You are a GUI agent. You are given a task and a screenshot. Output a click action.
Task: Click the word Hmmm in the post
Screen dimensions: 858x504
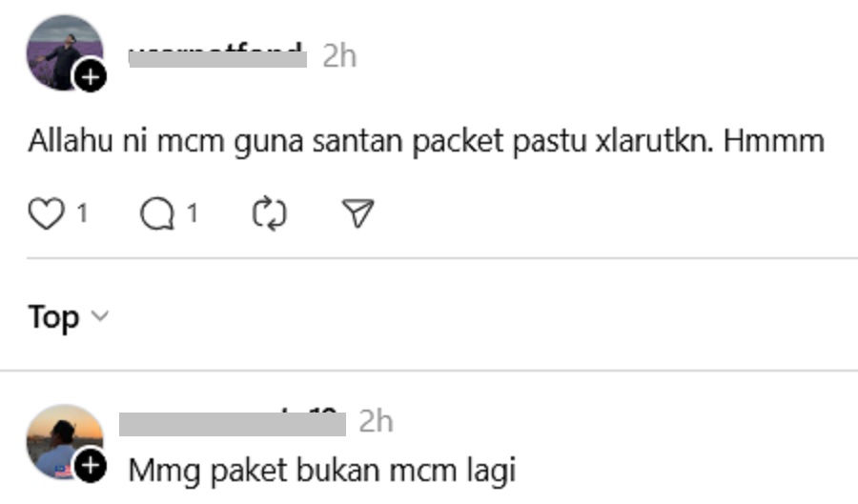[774, 141]
